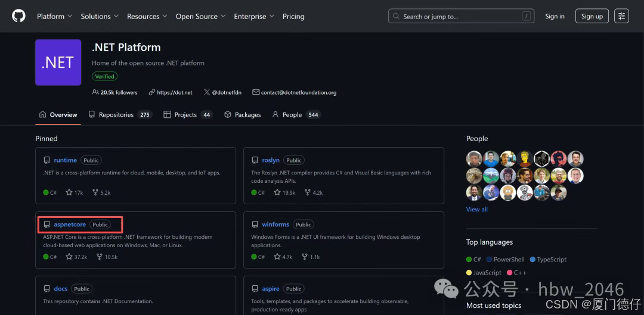Click the aspnetcore repository book icon
The height and width of the screenshot is (315, 644).
(47, 224)
